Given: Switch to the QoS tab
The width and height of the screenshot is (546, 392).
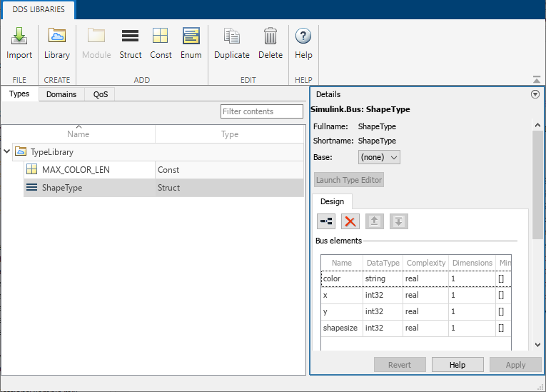Looking at the screenshot, I should click(101, 94).
